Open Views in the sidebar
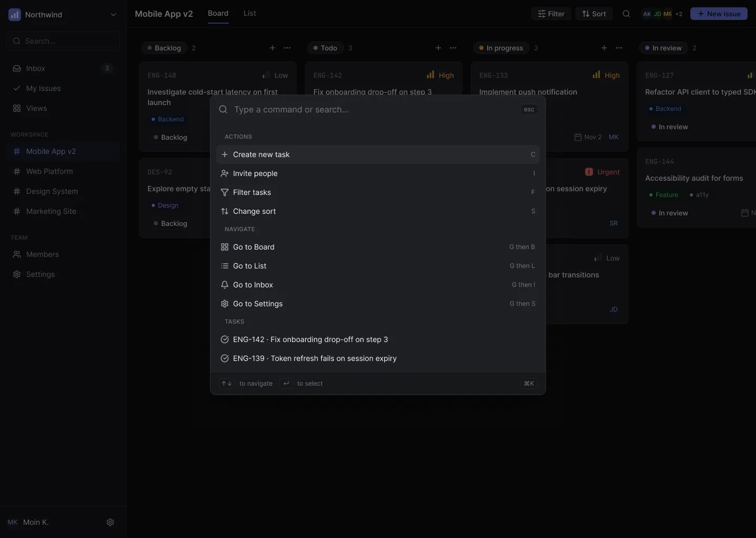This screenshot has height=538, width=756. point(63,108)
